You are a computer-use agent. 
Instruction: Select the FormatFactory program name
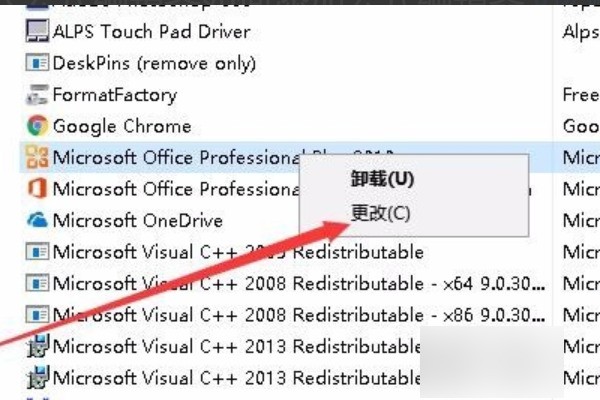pyautogui.click(x=115, y=95)
